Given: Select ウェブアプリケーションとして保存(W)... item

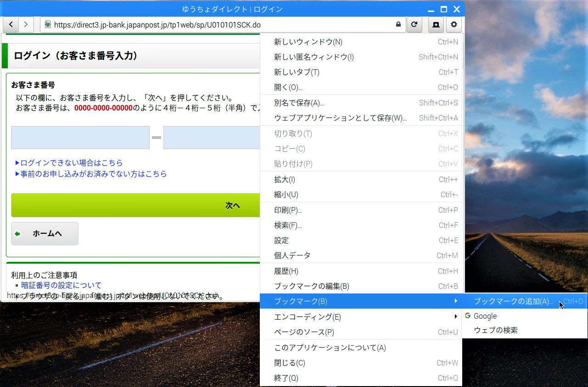Looking at the screenshot, I should coord(361,118).
